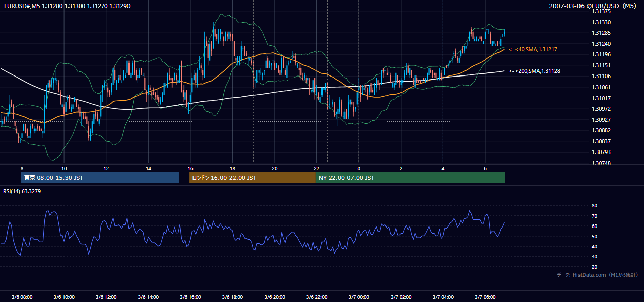644x302 pixels.
Task: Click the 3/7 06:00 time label
Action: [485, 297]
